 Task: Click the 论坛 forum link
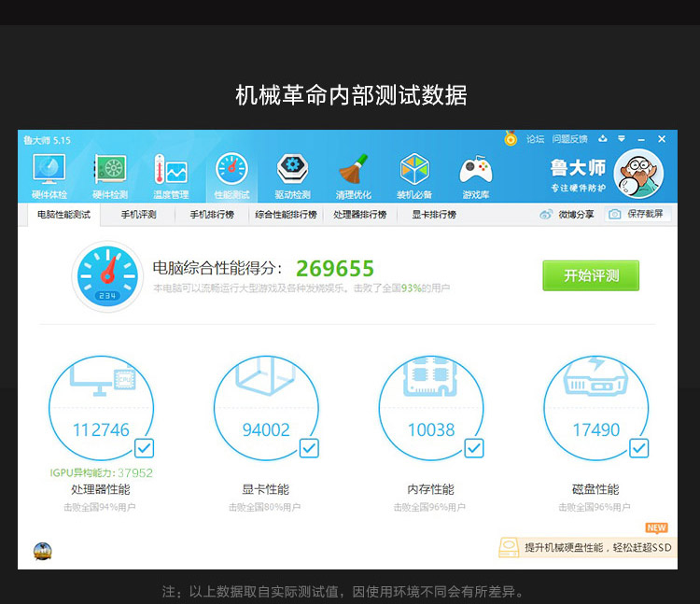click(535, 139)
